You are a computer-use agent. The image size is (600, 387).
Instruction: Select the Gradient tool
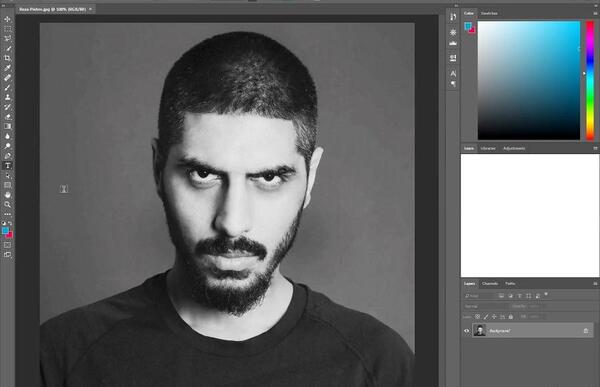click(x=8, y=126)
